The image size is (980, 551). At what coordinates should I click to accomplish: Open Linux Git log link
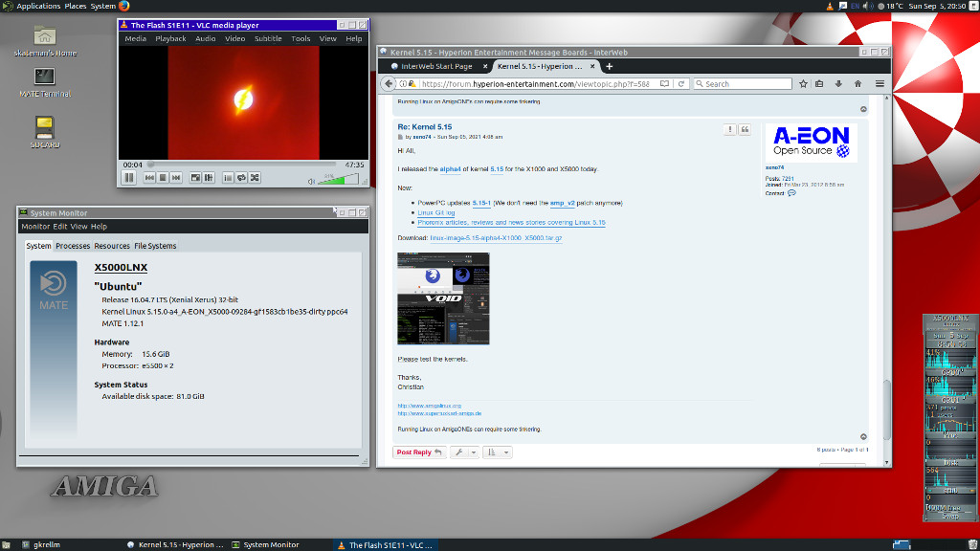click(x=436, y=213)
